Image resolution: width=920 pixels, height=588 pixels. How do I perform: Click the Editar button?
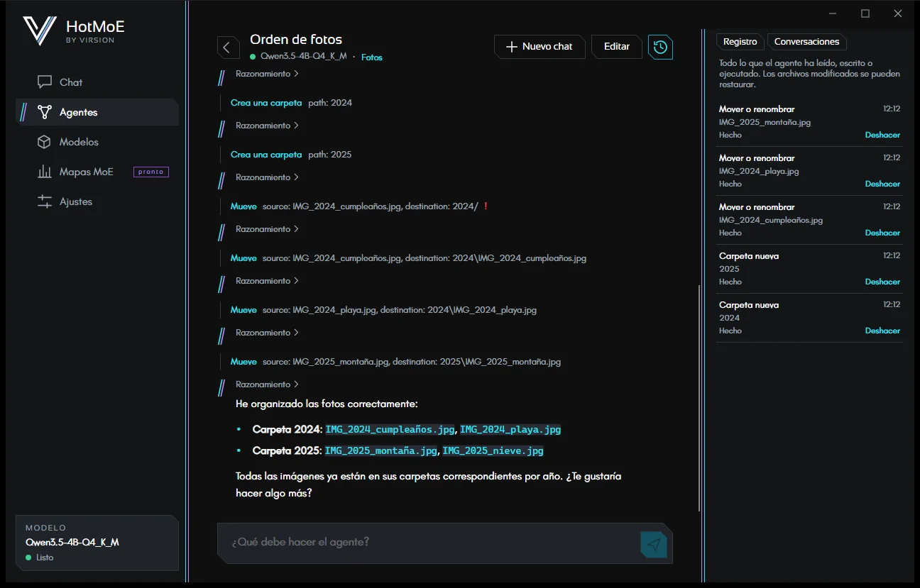[x=617, y=47]
